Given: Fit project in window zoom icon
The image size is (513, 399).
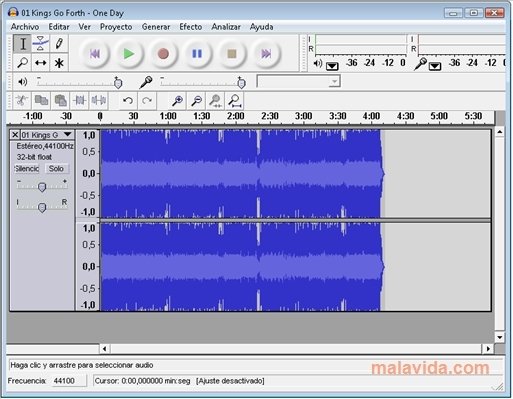Looking at the screenshot, I should (x=235, y=100).
